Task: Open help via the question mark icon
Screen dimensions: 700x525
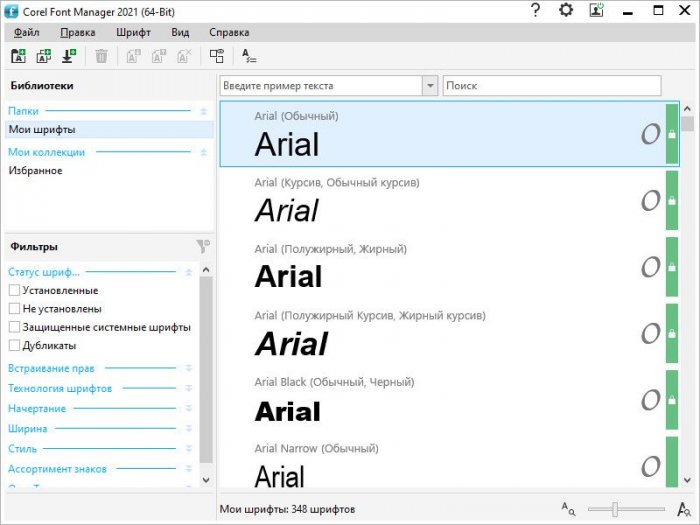Action: (x=535, y=10)
